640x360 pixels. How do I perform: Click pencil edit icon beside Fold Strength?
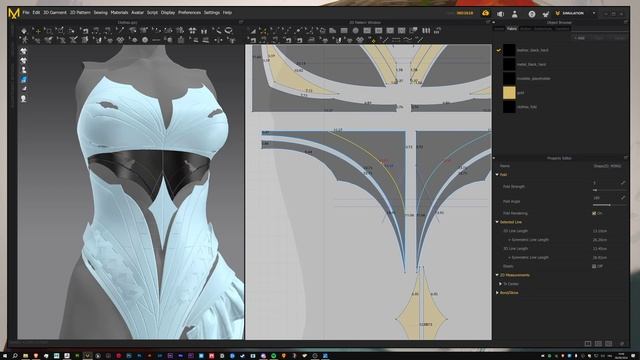pyautogui.click(x=623, y=183)
